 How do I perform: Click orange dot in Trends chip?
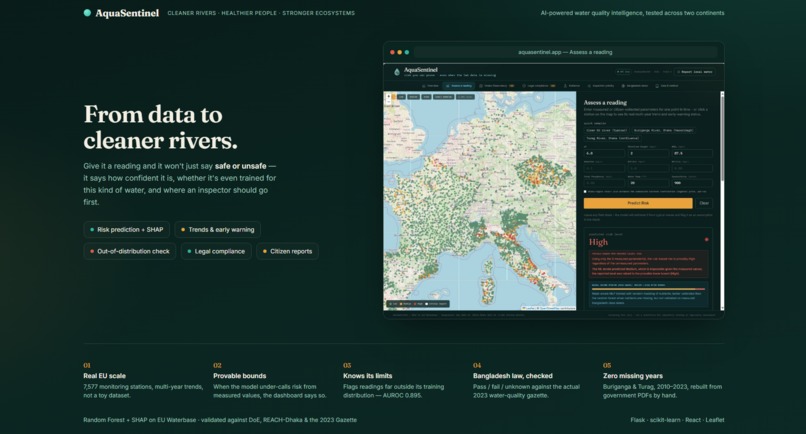pos(183,230)
